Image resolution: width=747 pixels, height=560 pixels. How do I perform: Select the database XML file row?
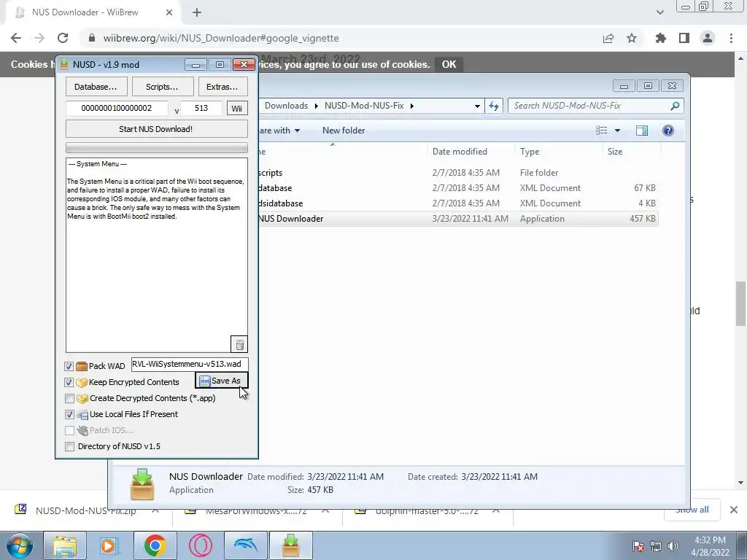(457, 188)
